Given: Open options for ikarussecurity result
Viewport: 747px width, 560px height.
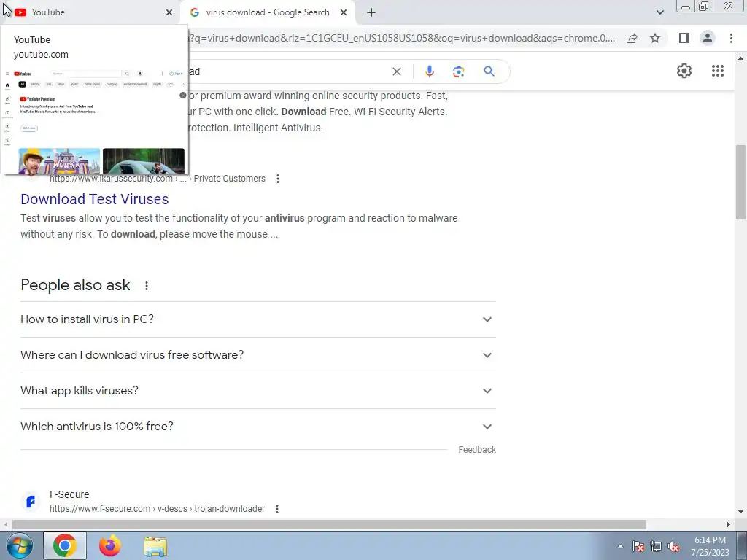Looking at the screenshot, I should tap(278, 179).
